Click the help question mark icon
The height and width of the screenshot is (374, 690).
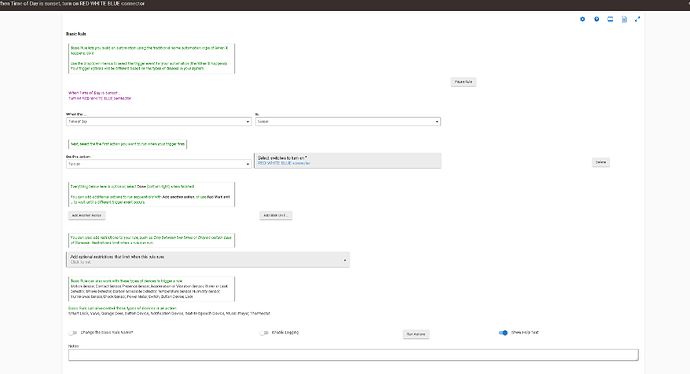point(596,19)
